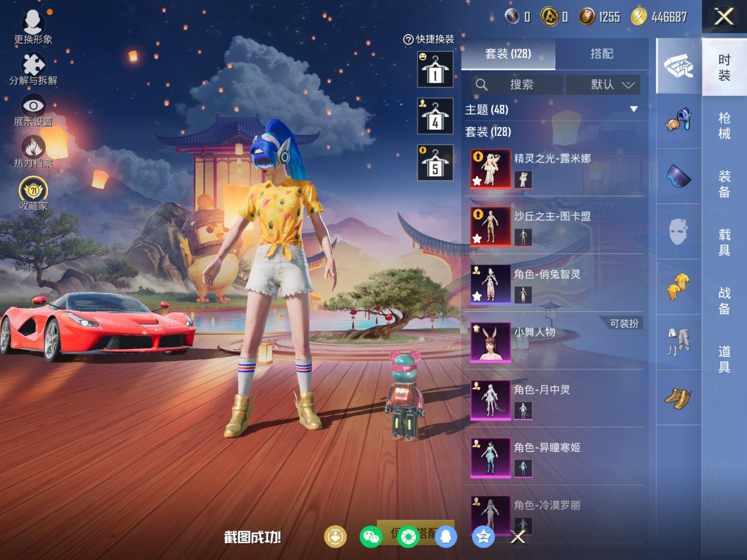Share screenshot via green WeChat icon
Image resolution: width=747 pixels, height=560 pixels.
pyautogui.click(x=370, y=537)
